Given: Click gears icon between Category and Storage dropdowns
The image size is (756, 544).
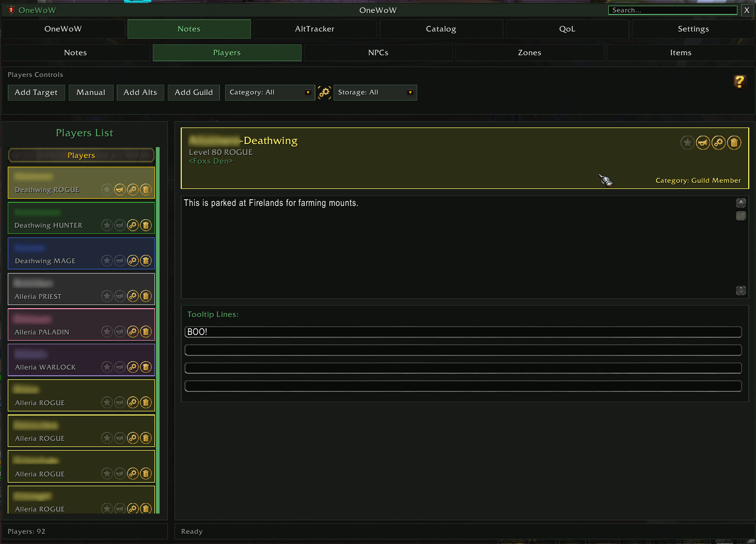Looking at the screenshot, I should tap(324, 92).
